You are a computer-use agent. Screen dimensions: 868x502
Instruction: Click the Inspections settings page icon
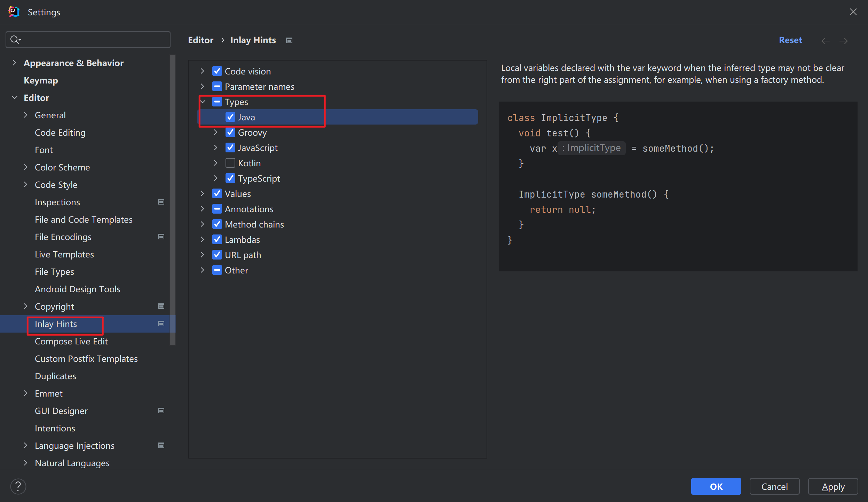(161, 202)
